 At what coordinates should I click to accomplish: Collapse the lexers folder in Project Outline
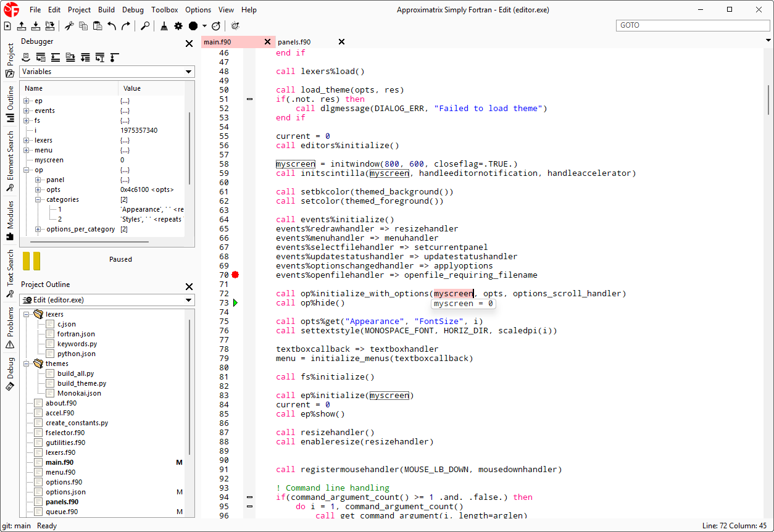coord(27,314)
